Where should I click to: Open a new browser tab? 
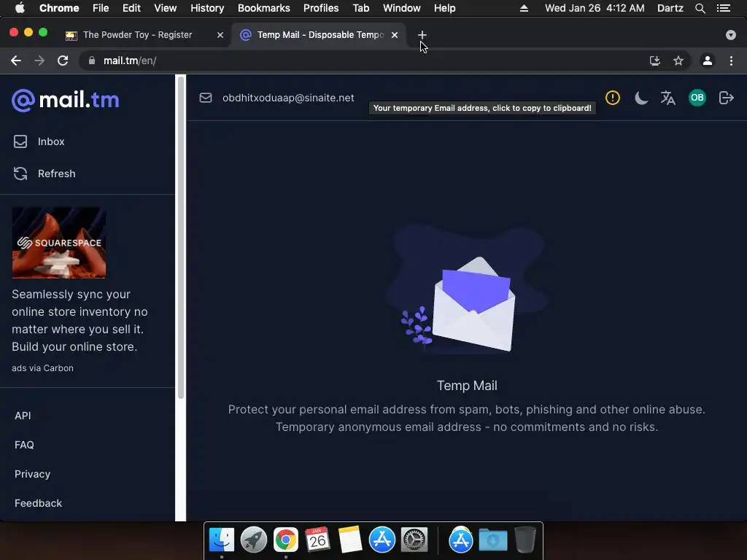[422, 35]
